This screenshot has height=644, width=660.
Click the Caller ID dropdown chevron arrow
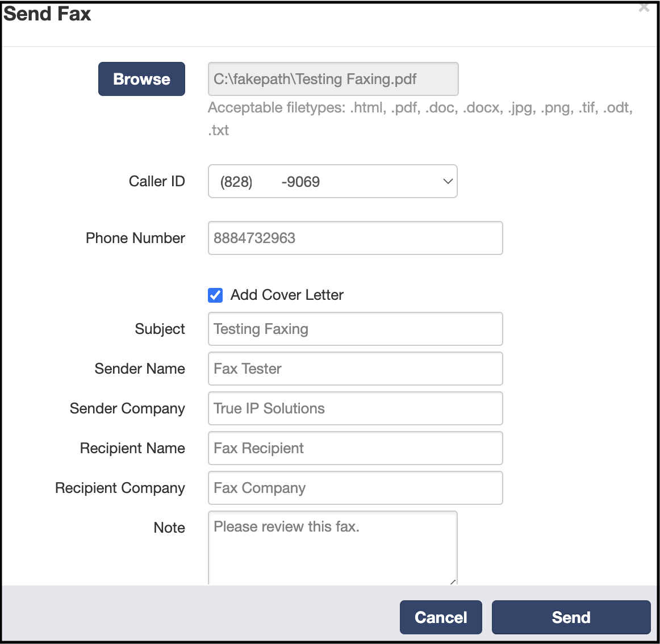coord(448,181)
